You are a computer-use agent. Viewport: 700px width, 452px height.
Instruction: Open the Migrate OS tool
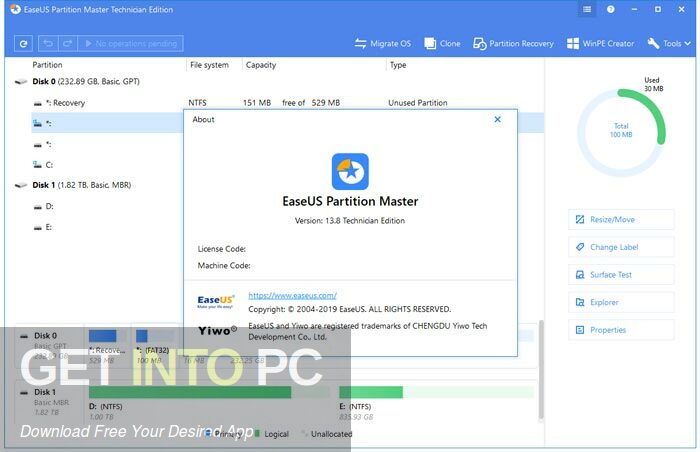383,43
